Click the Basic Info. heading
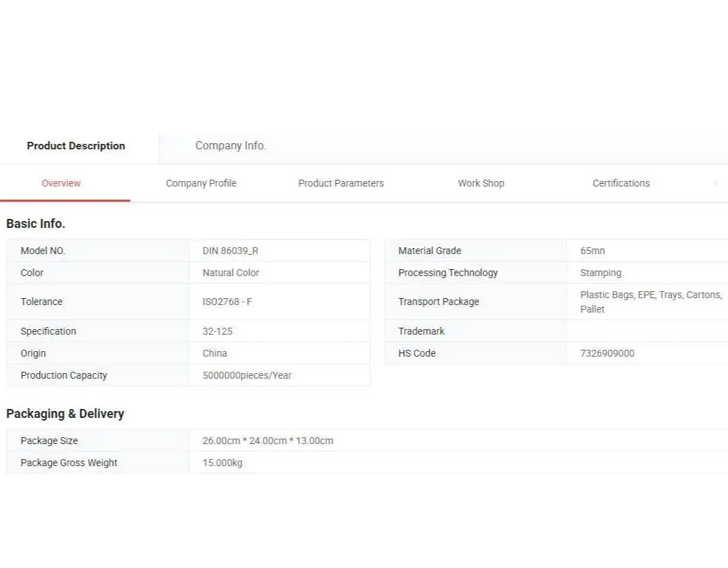The height and width of the screenshot is (568, 728). [x=36, y=224]
